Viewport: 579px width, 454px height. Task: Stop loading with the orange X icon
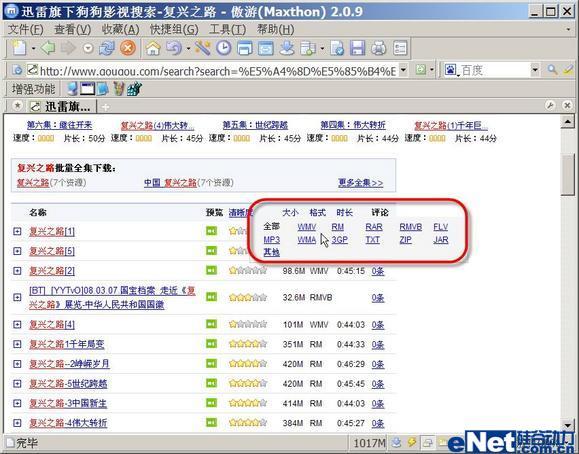[128, 48]
